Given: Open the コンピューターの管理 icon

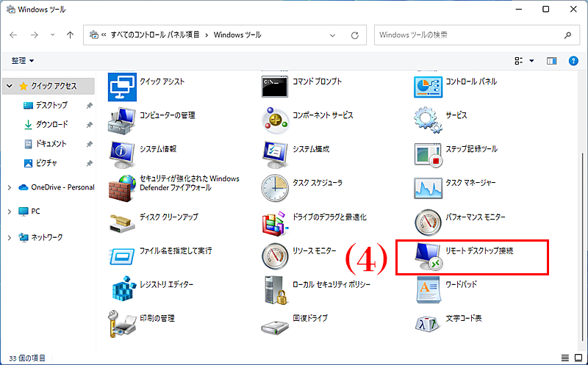Looking at the screenshot, I should pyautogui.click(x=122, y=120).
